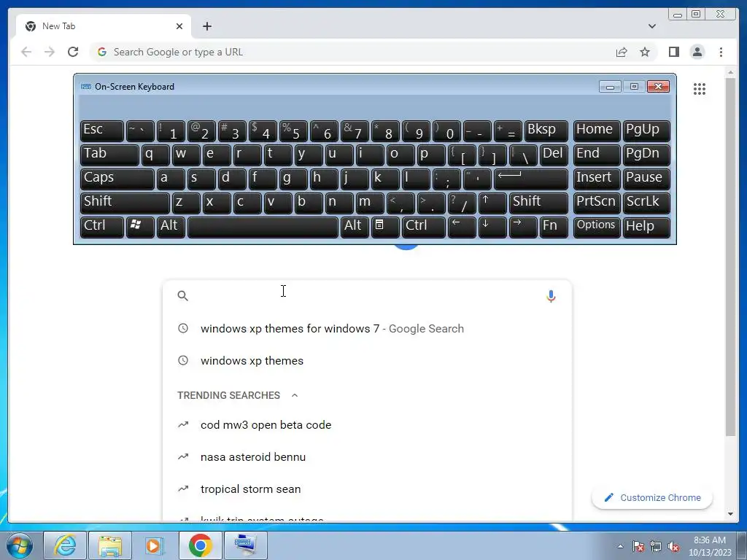Click the muted volume tray icon
Image resolution: width=747 pixels, height=560 pixels.
coord(673,547)
